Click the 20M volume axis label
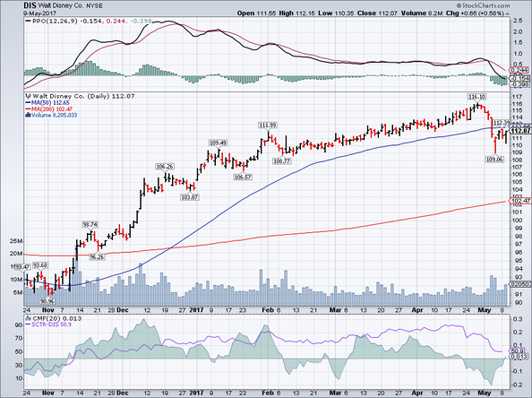This screenshot has width=532, height=398. [16, 254]
